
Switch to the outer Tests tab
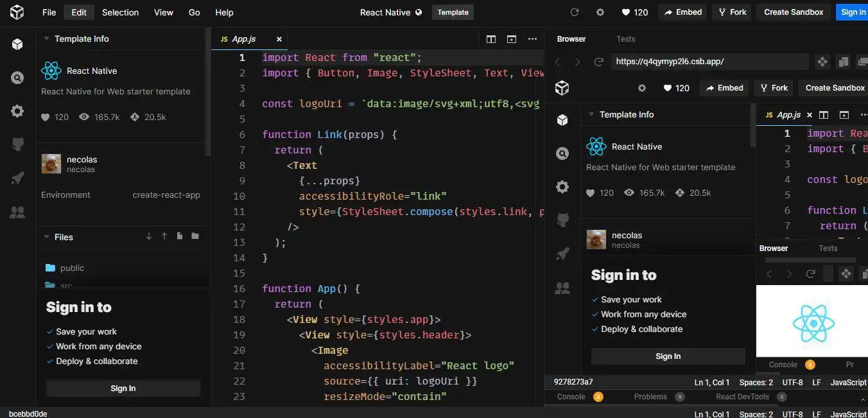click(626, 39)
